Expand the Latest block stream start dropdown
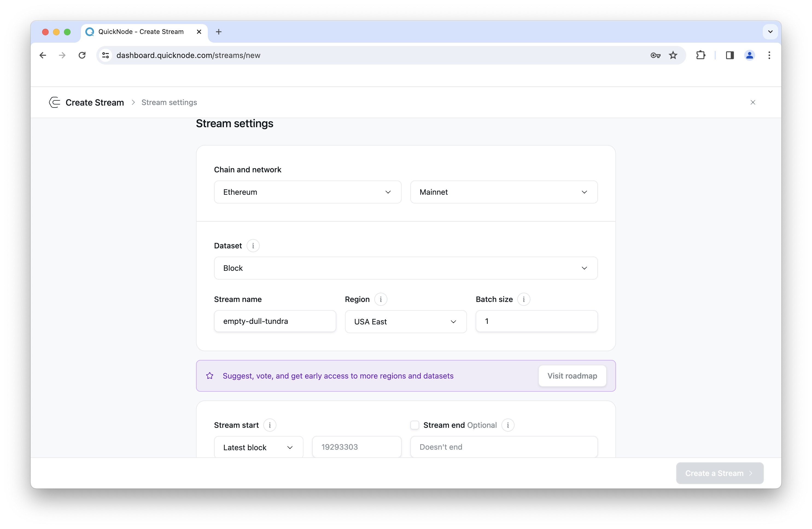812x529 pixels. click(x=258, y=447)
